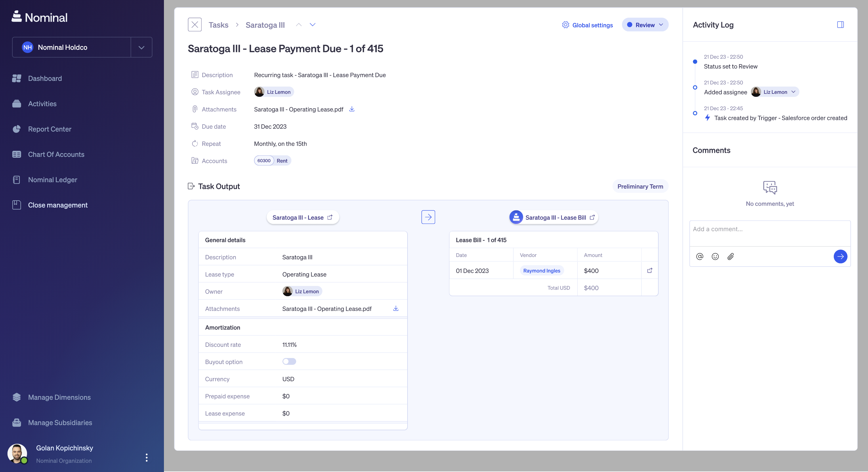
Task: Open external link on $400 bill row
Action: point(650,270)
